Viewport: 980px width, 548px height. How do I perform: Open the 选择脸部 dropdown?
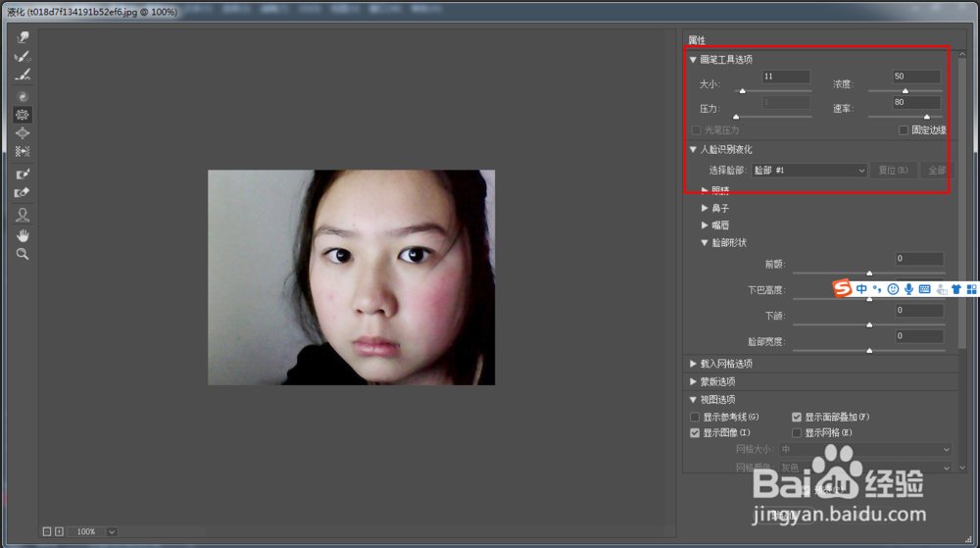pyautogui.click(x=808, y=170)
